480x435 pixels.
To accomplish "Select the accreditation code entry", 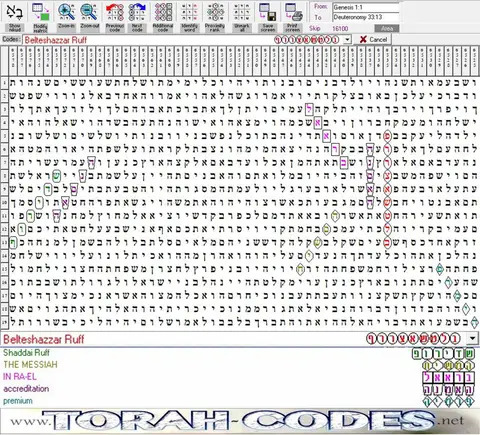I will [x=26, y=389].
